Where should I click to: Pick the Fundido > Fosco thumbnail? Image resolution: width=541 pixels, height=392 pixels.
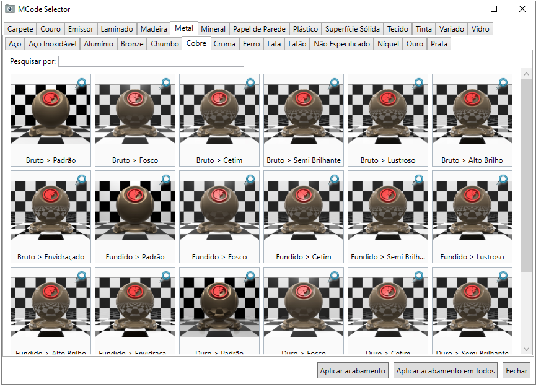pos(219,217)
